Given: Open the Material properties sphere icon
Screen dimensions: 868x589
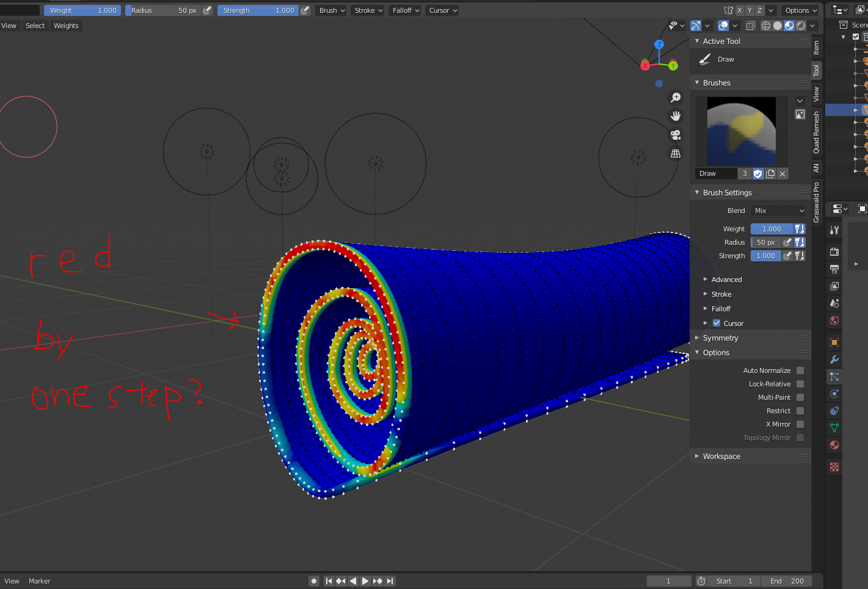Looking at the screenshot, I should click(x=834, y=444).
